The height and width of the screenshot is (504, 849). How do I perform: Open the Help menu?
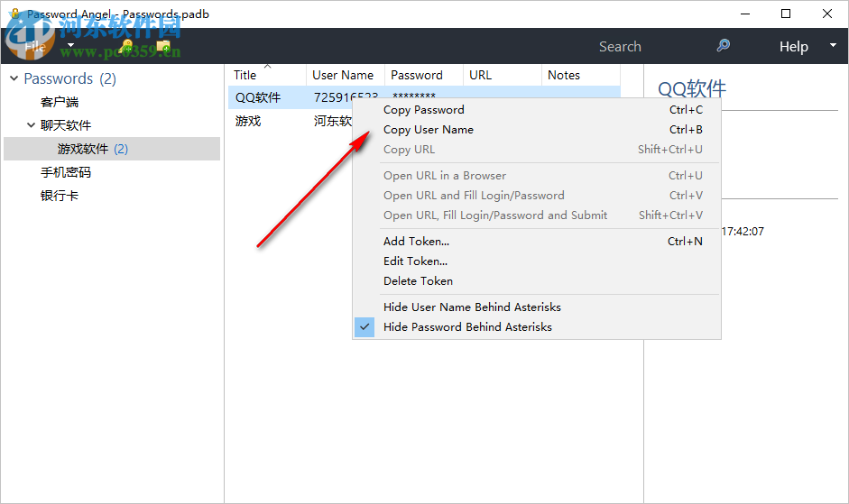click(793, 47)
